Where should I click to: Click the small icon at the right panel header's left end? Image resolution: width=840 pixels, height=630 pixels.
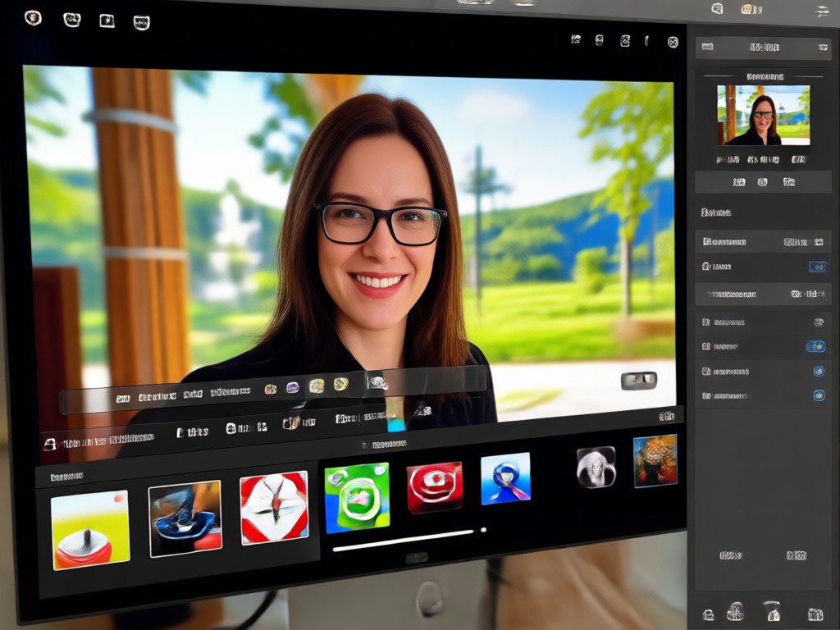[707, 47]
